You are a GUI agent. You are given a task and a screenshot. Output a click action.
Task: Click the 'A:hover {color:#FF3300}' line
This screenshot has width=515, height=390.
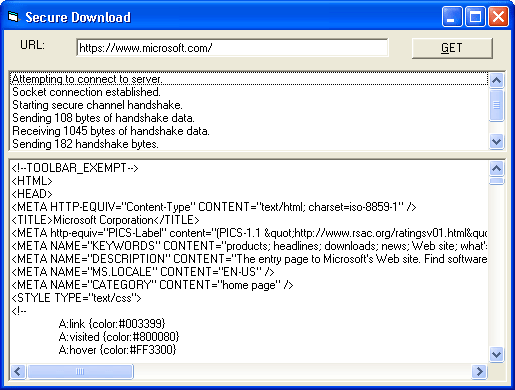[117, 350]
